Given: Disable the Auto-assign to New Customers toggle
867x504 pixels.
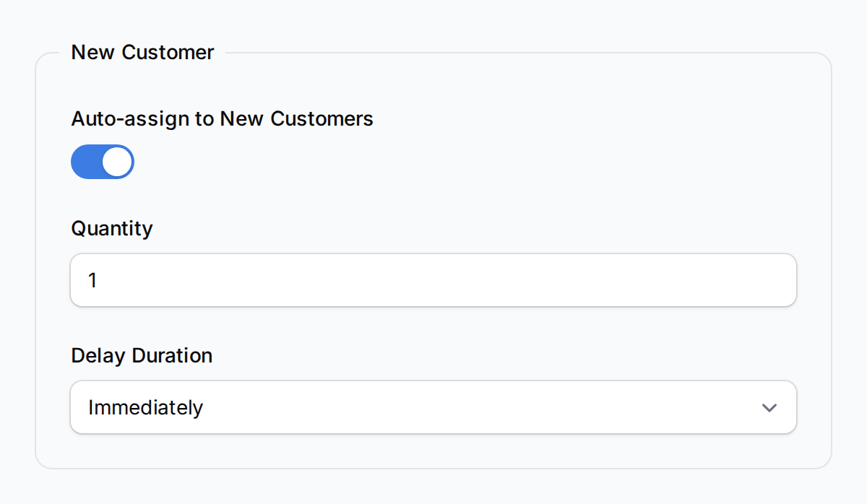Looking at the screenshot, I should [x=102, y=162].
